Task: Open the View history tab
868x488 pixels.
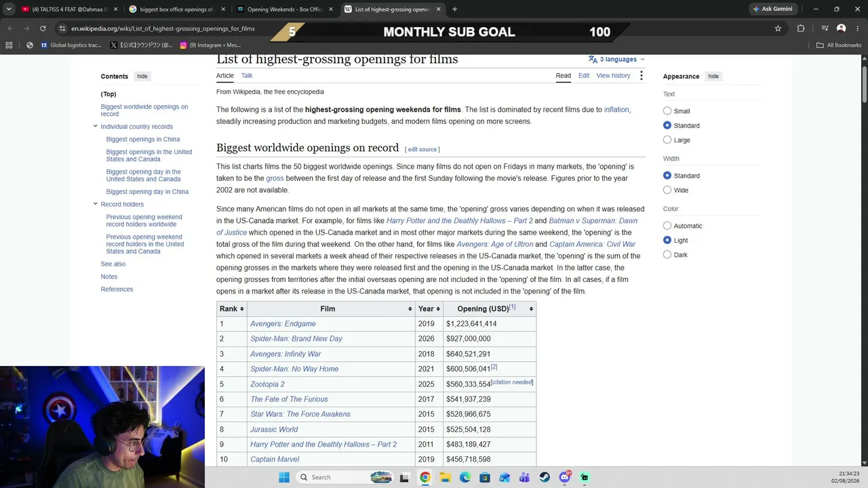Action: (x=613, y=76)
